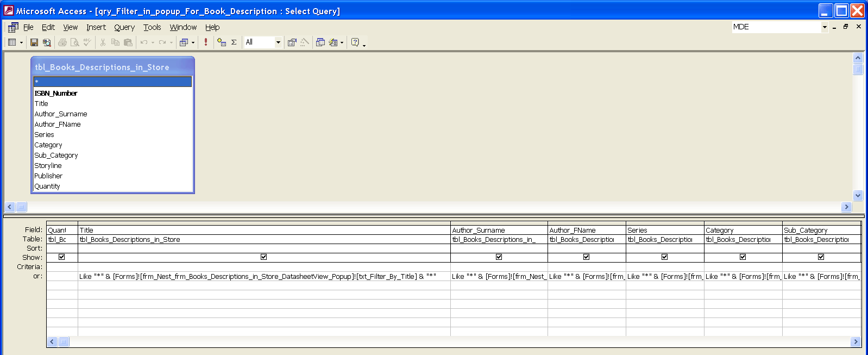Open the View button dropdown arrow
The width and height of the screenshot is (868, 355).
(21, 42)
